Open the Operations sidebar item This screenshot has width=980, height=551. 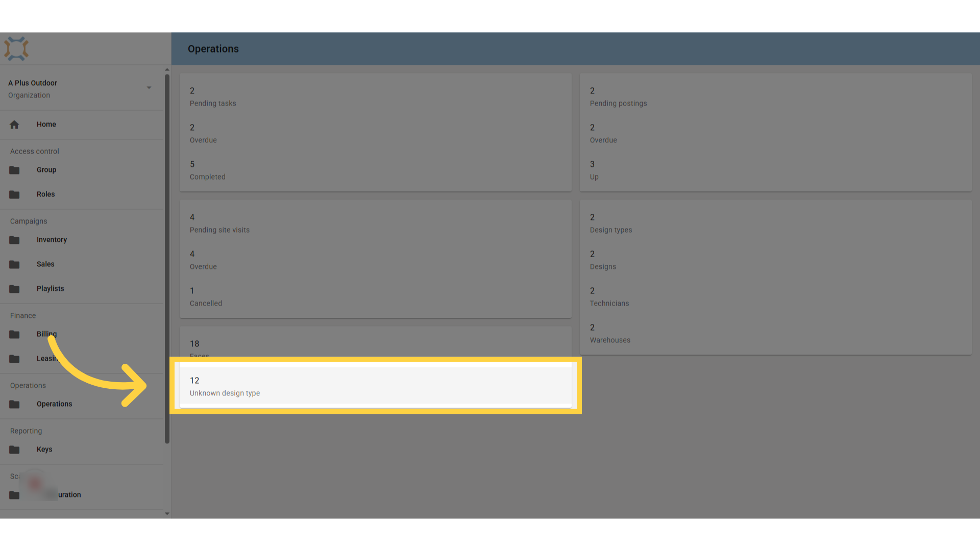pyautogui.click(x=82, y=404)
